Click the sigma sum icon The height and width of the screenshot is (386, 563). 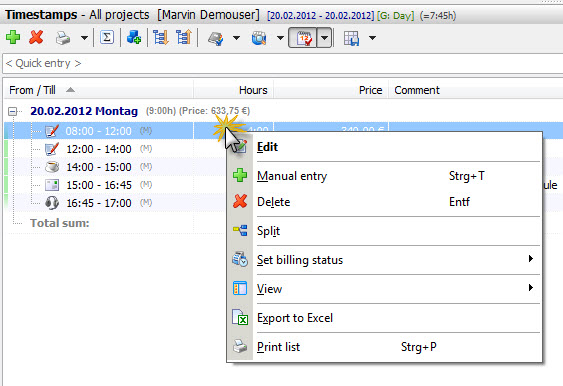[107, 37]
